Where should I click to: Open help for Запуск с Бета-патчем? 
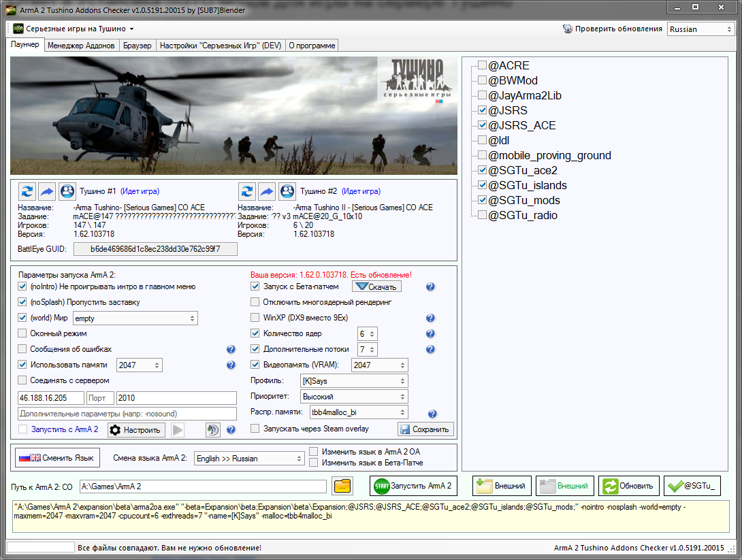point(430,286)
